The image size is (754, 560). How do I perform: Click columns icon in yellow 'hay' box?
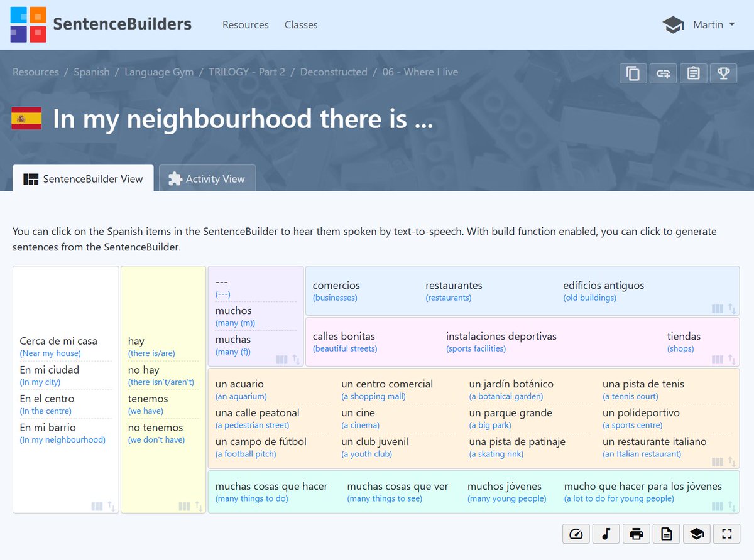point(184,506)
